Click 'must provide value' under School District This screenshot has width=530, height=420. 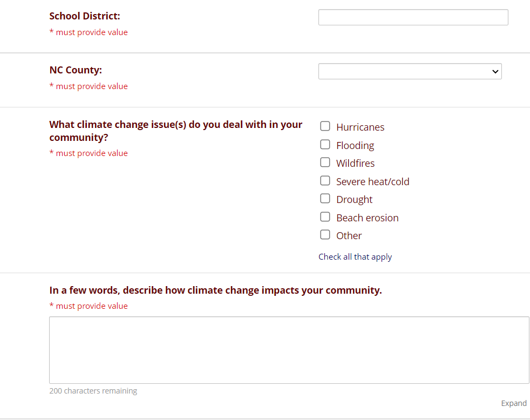91,32
